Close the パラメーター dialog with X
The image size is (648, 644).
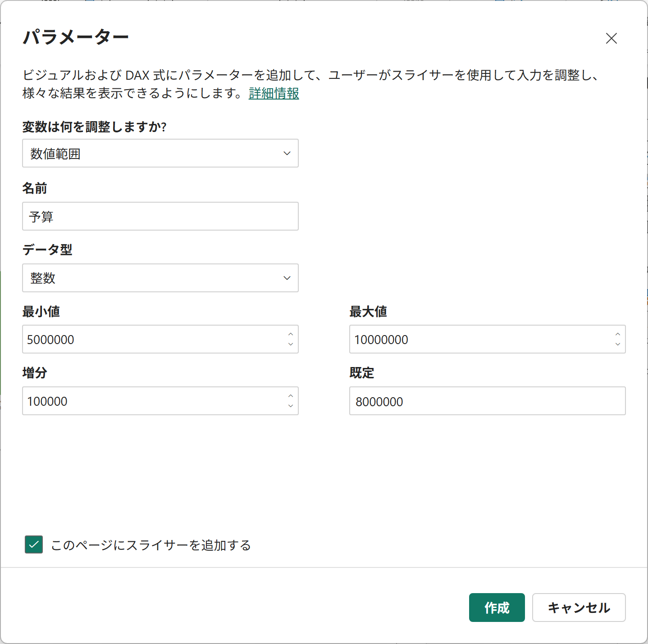coord(611,38)
